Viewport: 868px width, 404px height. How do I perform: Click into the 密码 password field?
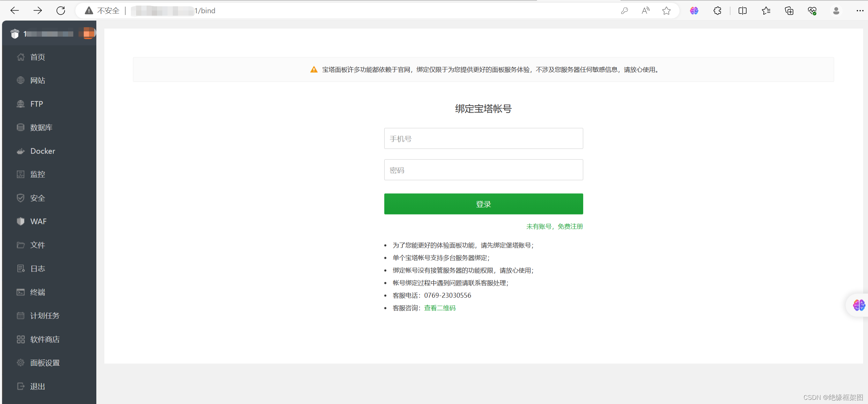pos(483,170)
